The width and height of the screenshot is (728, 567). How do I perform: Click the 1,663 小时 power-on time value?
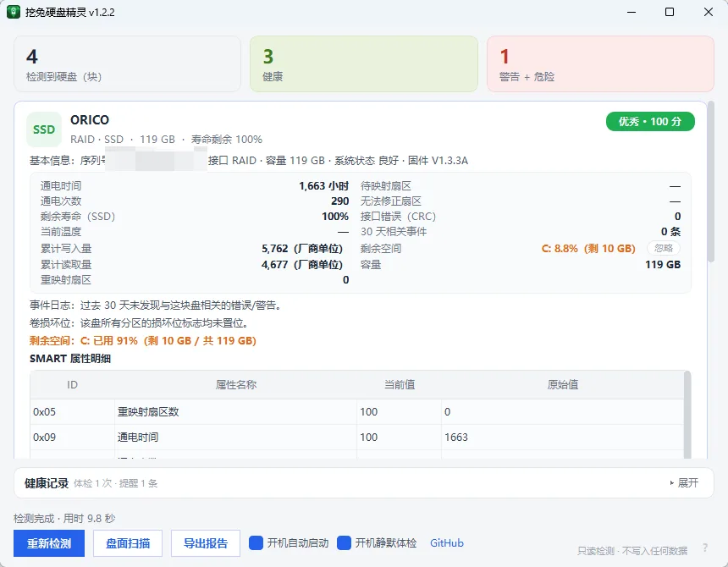323,186
